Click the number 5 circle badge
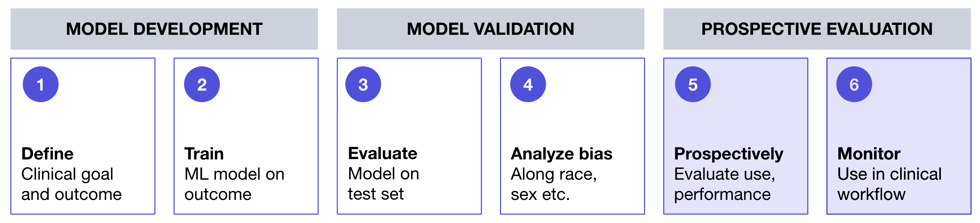980x223 pixels. [693, 85]
